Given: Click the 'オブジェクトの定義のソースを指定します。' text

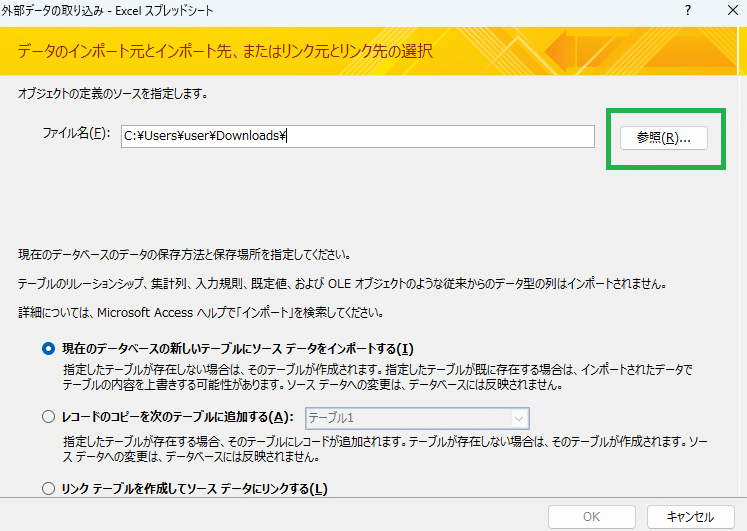Looking at the screenshot, I should click(x=113, y=94).
